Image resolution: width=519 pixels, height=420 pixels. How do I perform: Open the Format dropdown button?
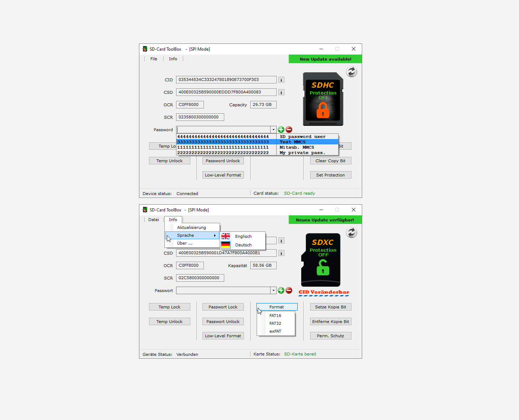click(277, 307)
